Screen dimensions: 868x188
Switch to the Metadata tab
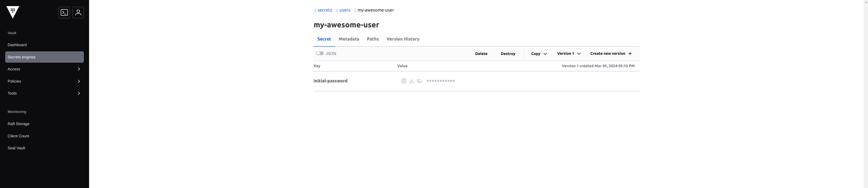[x=349, y=39]
